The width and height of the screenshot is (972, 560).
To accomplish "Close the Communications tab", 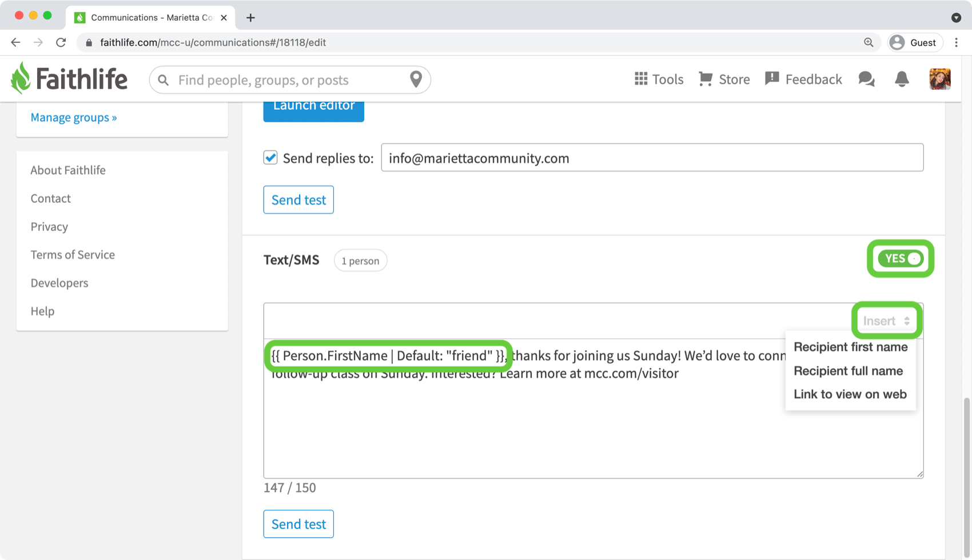I will pyautogui.click(x=224, y=18).
